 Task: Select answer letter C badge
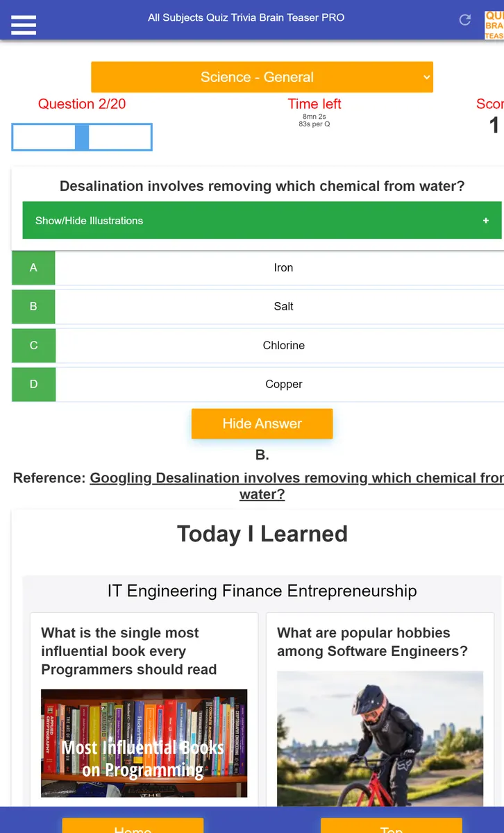pos(33,346)
